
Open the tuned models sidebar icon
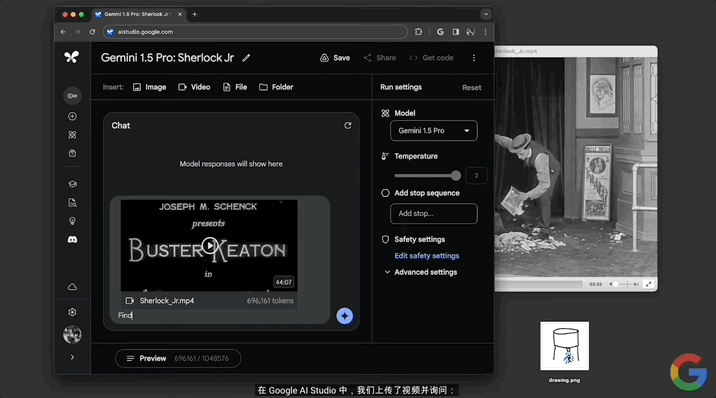click(72, 135)
